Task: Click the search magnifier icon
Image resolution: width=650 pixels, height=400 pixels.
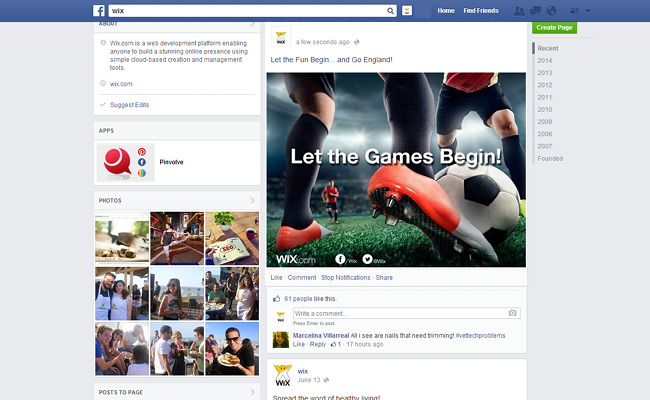Action: tap(390, 11)
